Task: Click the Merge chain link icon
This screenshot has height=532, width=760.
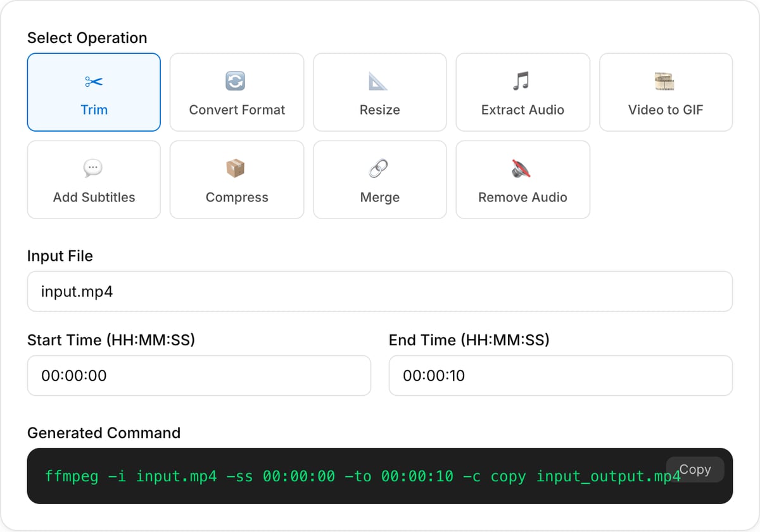Action: pos(379,168)
